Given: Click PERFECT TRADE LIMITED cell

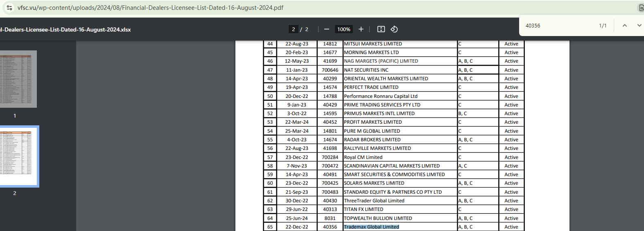Looking at the screenshot, I should coord(400,87).
